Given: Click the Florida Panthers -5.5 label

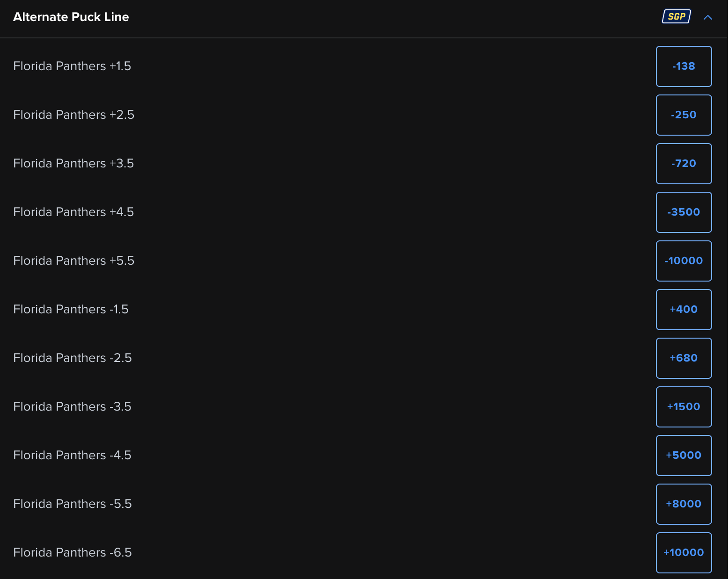Looking at the screenshot, I should click(x=73, y=504).
